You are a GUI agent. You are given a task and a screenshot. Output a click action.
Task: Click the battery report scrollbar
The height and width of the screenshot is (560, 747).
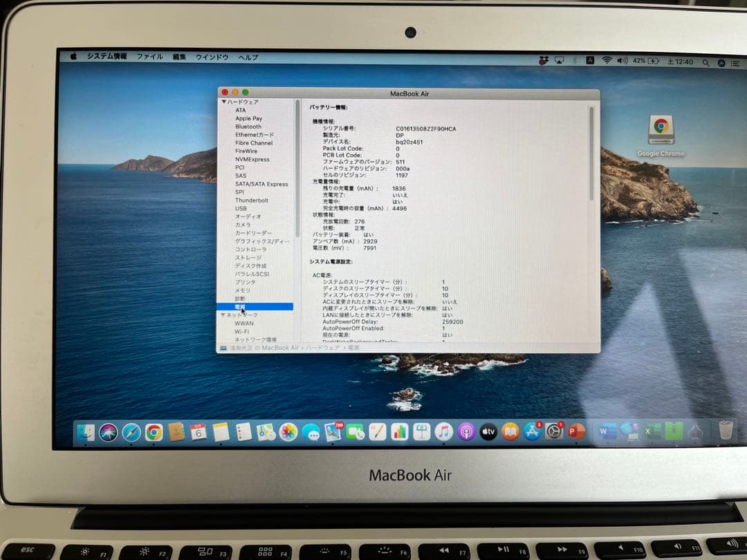pyautogui.click(x=592, y=152)
